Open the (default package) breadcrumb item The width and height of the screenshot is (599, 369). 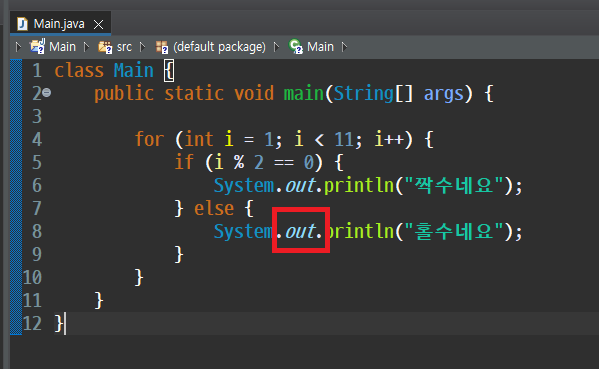point(219,47)
